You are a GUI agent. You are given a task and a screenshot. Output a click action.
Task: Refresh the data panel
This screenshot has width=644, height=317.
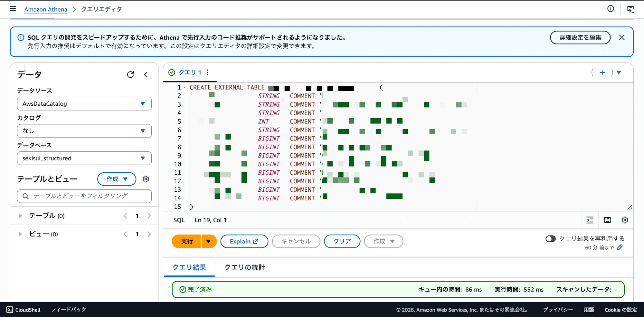click(x=130, y=75)
